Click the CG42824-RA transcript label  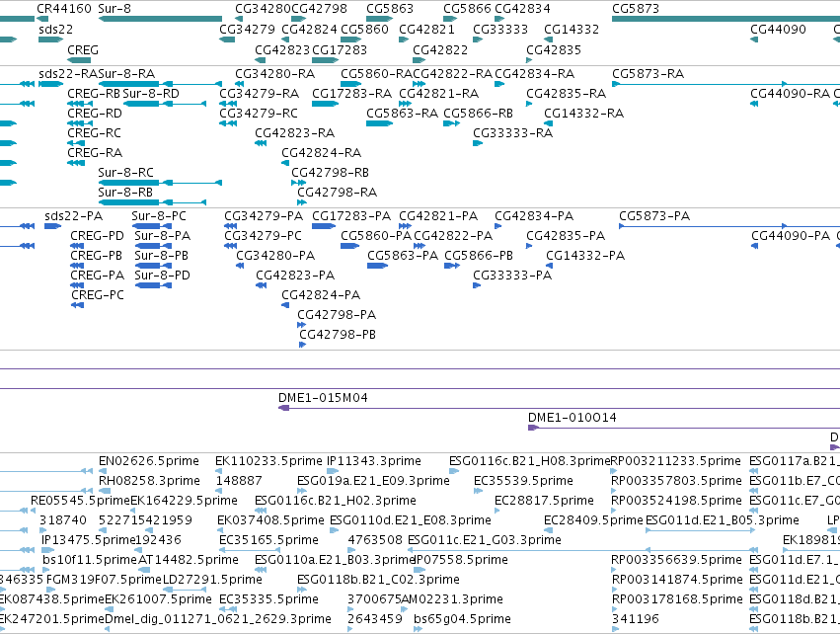[x=322, y=153]
